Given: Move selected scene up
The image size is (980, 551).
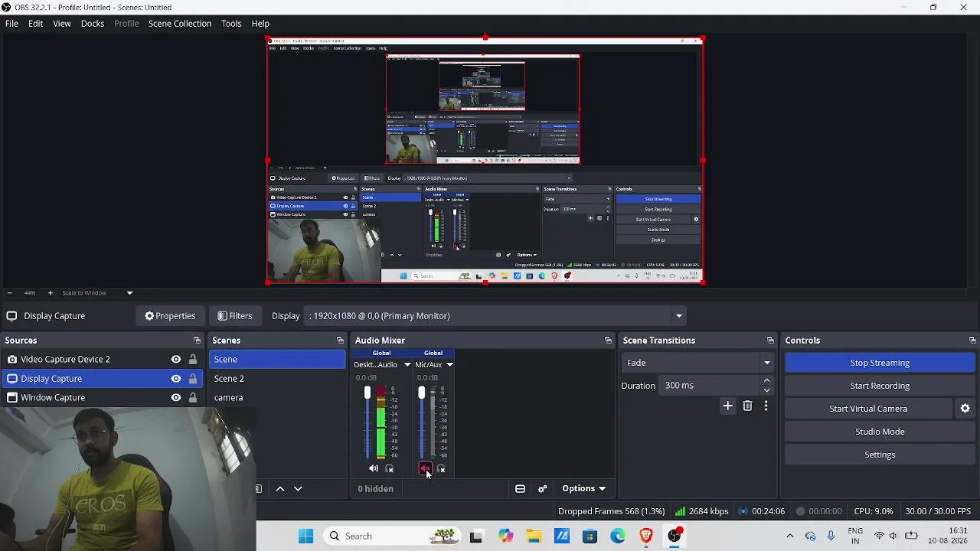Looking at the screenshot, I should [280, 489].
